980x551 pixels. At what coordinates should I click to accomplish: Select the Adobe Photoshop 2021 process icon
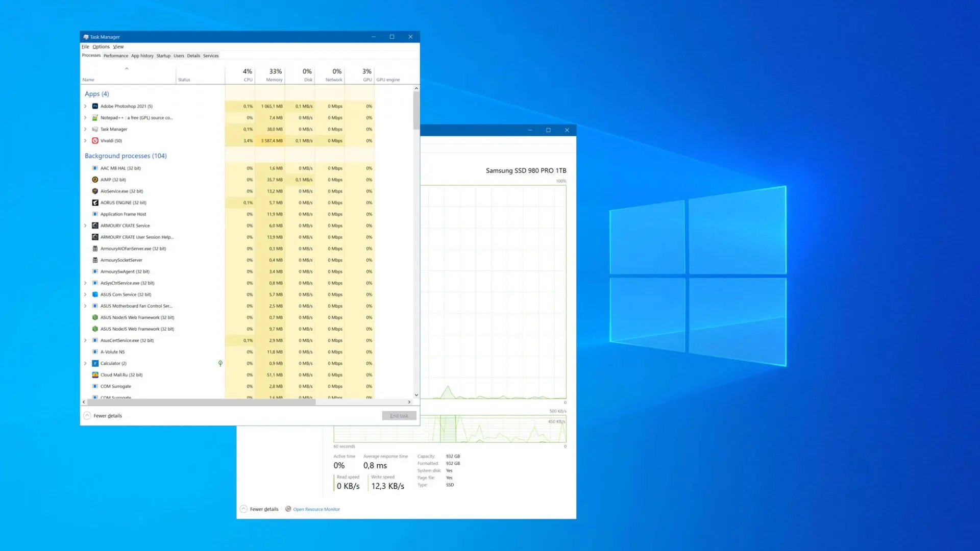[x=95, y=106]
